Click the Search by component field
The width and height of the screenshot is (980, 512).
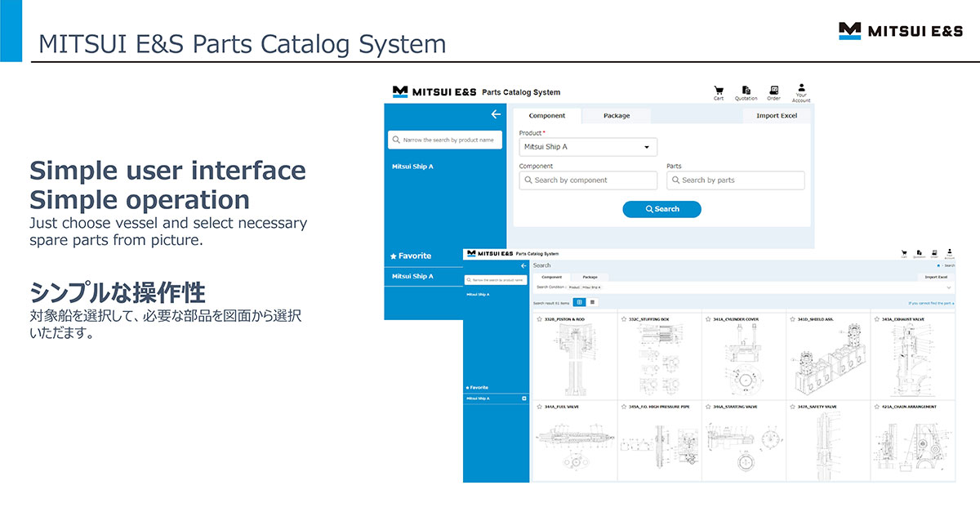[588, 180]
